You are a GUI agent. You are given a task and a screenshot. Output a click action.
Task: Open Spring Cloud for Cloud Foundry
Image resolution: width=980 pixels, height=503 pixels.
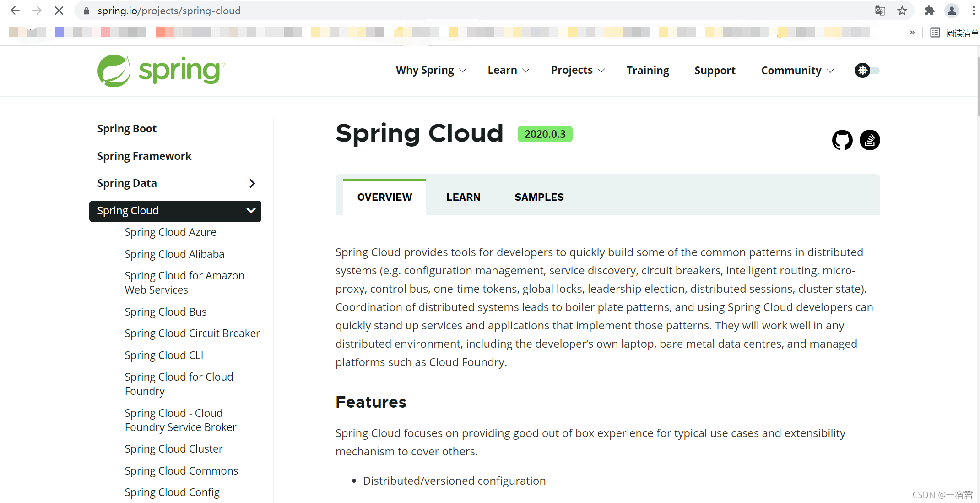(179, 384)
